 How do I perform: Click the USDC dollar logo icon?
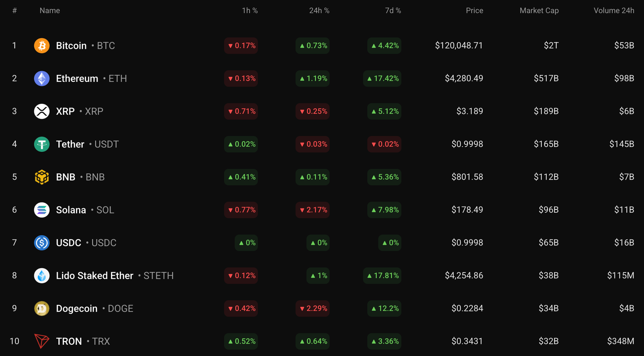41,242
